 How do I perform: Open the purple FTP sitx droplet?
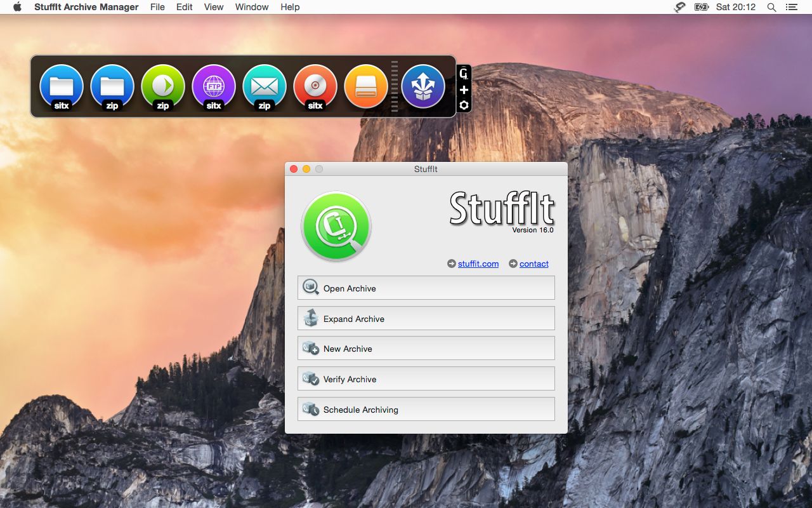[214, 87]
